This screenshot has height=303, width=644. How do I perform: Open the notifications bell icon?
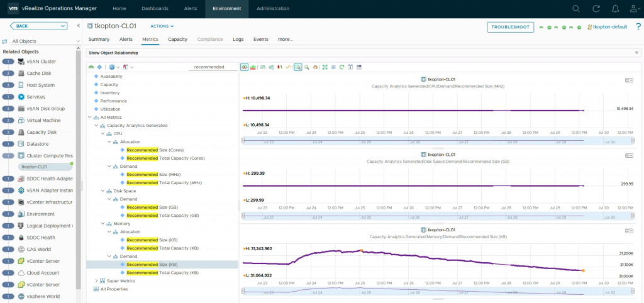point(615,9)
